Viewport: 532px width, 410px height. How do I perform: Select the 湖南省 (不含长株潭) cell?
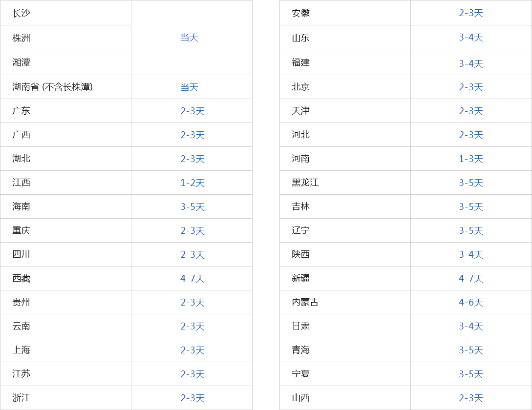(x=53, y=87)
